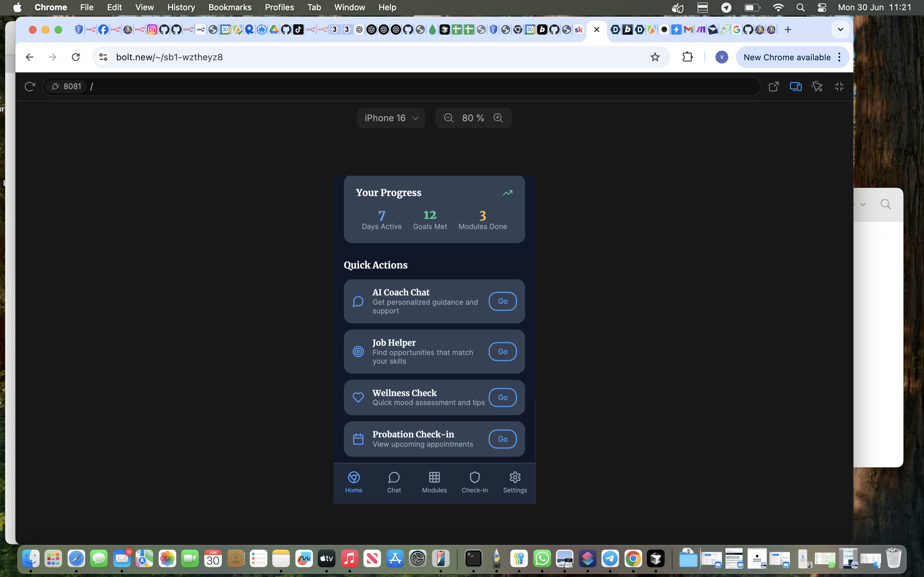
Task: Open the Modules tab
Action: pos(434,481)
